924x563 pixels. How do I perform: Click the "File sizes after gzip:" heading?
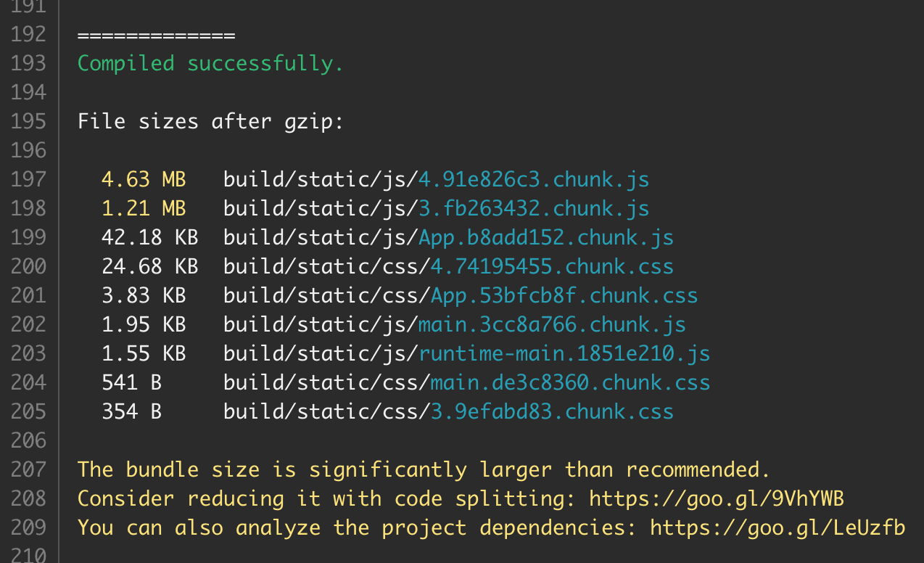point(210,121)
